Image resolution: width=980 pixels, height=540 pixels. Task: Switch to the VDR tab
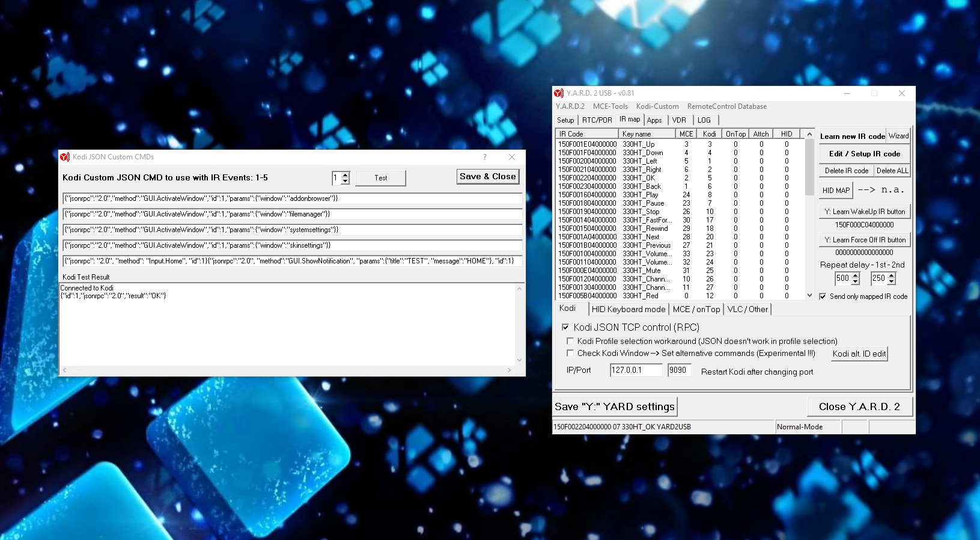(x=679, y=120)
